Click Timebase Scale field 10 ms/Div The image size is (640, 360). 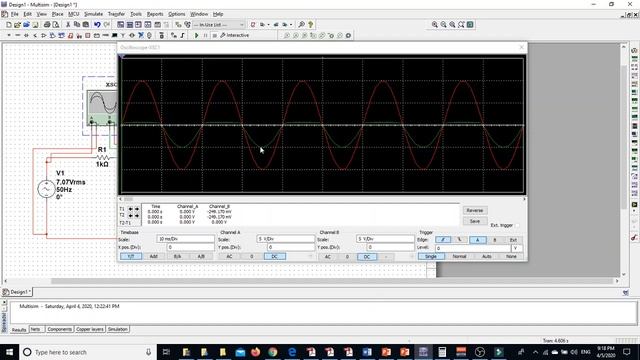pyautogui.click(x=185, y=239)
